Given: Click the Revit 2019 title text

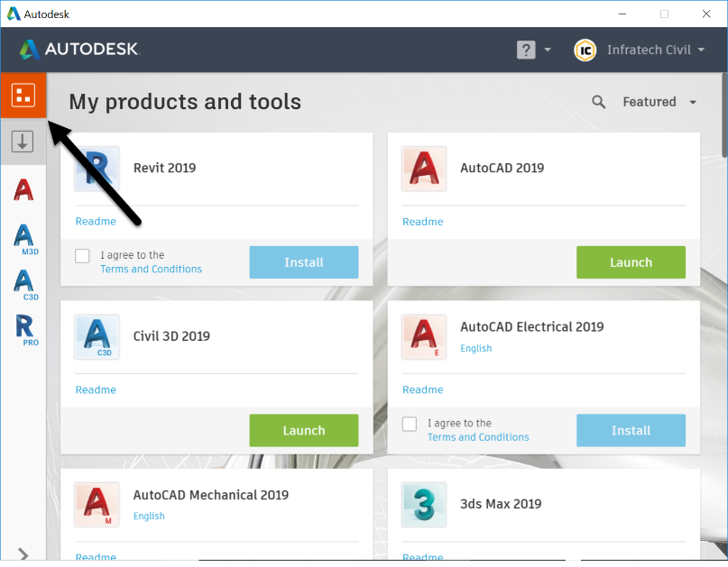Looking at the screenshot, I should point(164,168).
